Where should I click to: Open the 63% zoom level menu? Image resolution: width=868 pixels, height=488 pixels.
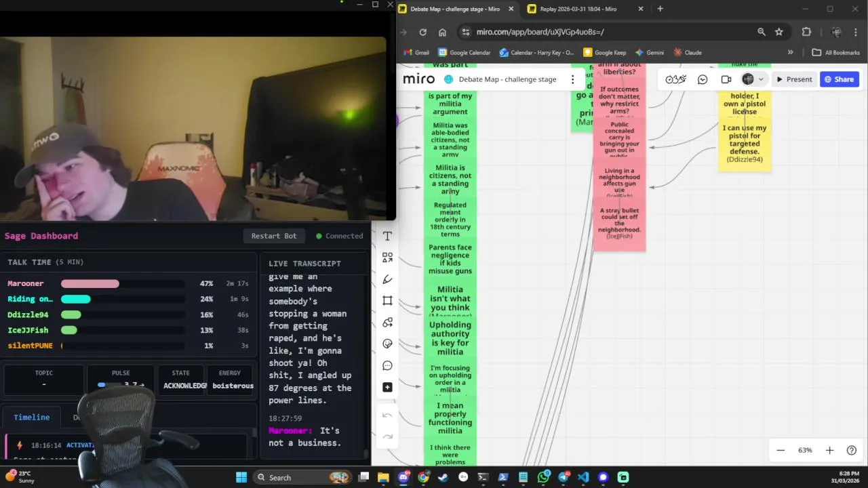[x=805, y=450]
